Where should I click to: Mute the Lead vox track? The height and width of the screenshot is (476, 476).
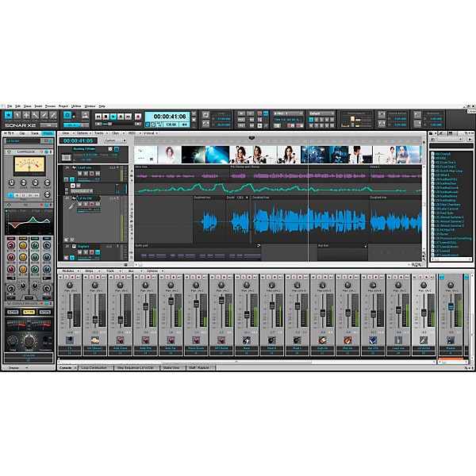(x=80, y=173)
